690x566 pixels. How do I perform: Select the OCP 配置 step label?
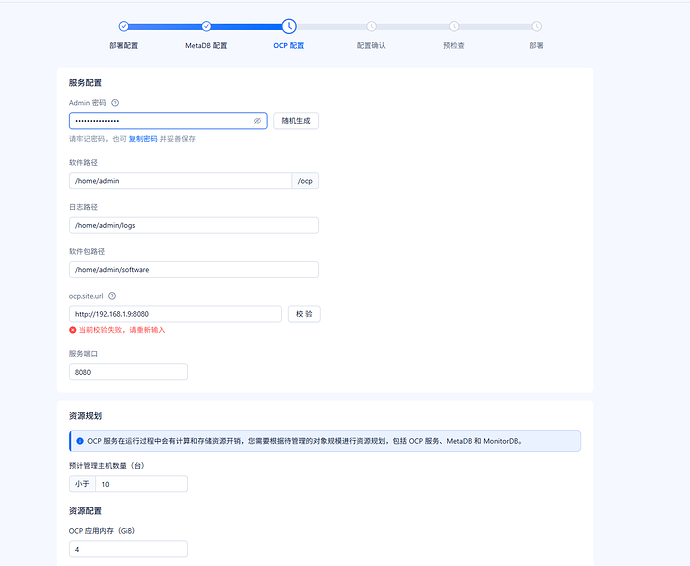tap(289, 45)
